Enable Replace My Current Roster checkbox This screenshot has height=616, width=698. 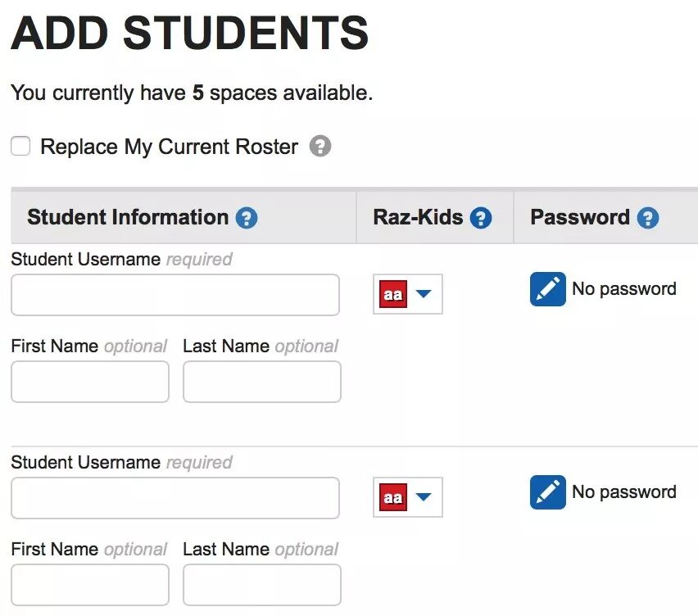20,146
